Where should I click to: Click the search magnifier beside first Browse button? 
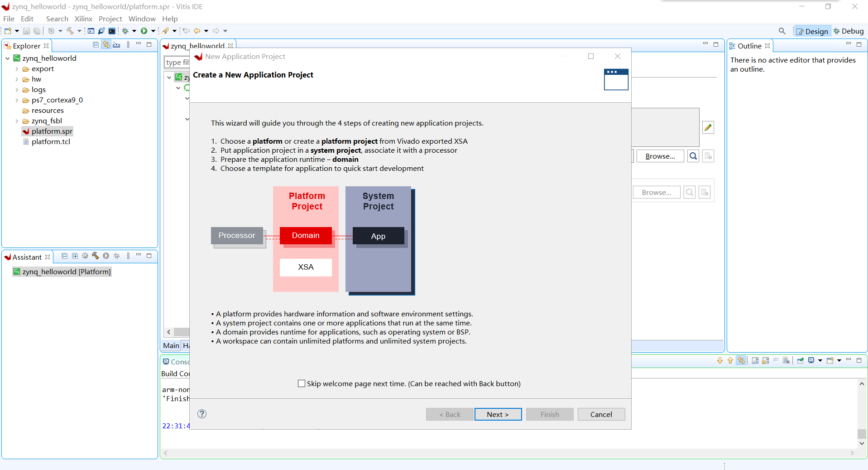click(693, 156)
